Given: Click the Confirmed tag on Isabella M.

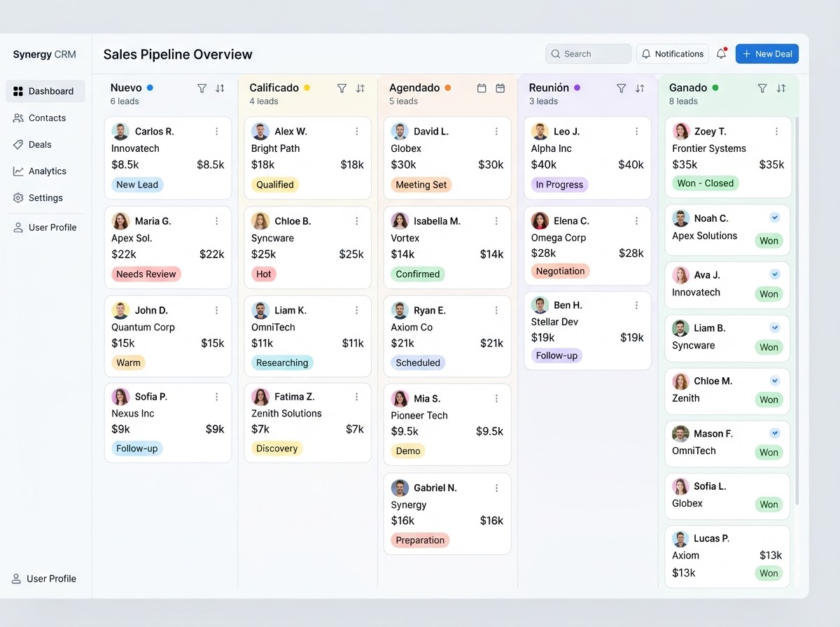Looking at the screenshot, I should point(418,274).
